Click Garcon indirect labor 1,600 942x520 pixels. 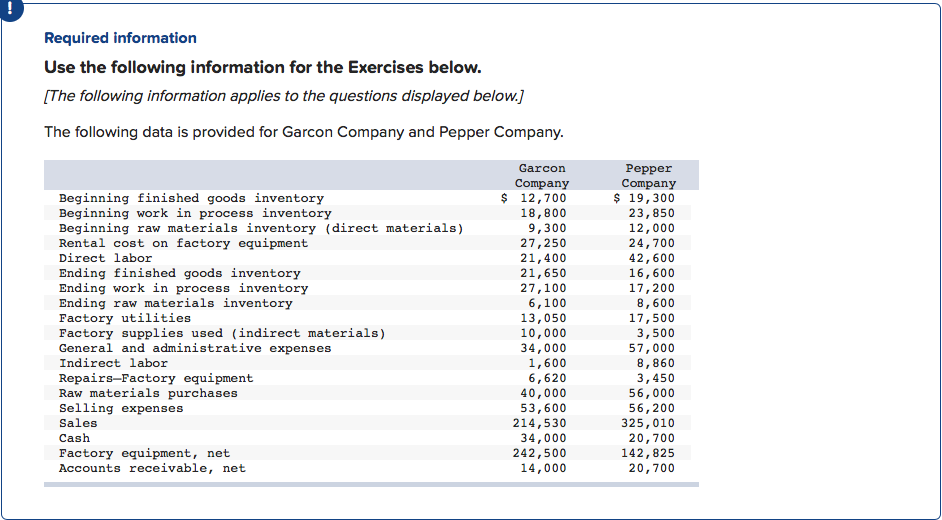coord(547,363)
